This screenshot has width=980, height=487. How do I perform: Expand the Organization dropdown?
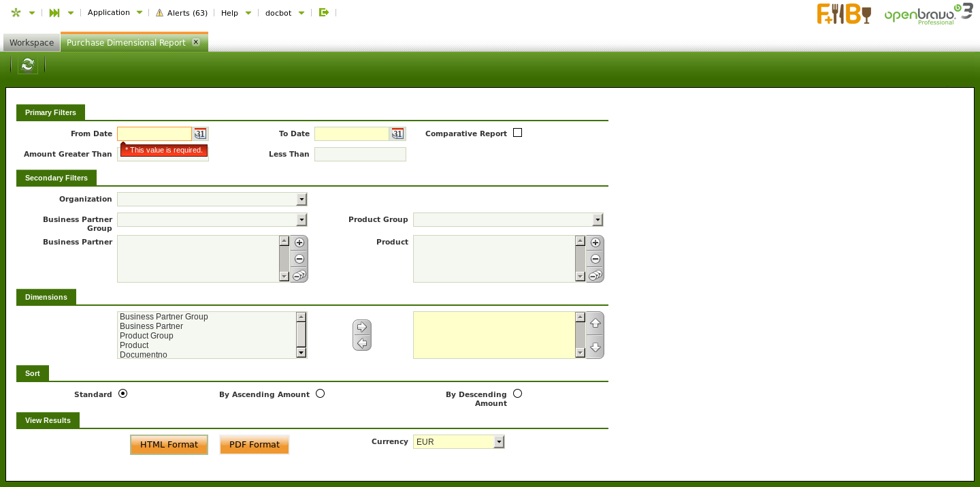pos(301,200)
